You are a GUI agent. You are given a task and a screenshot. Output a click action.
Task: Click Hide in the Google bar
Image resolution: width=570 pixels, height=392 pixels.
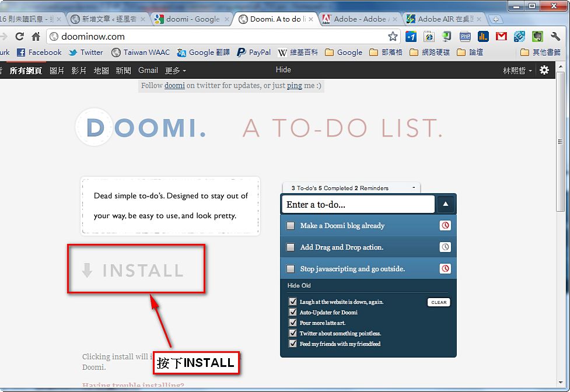(x=283, y=70)
